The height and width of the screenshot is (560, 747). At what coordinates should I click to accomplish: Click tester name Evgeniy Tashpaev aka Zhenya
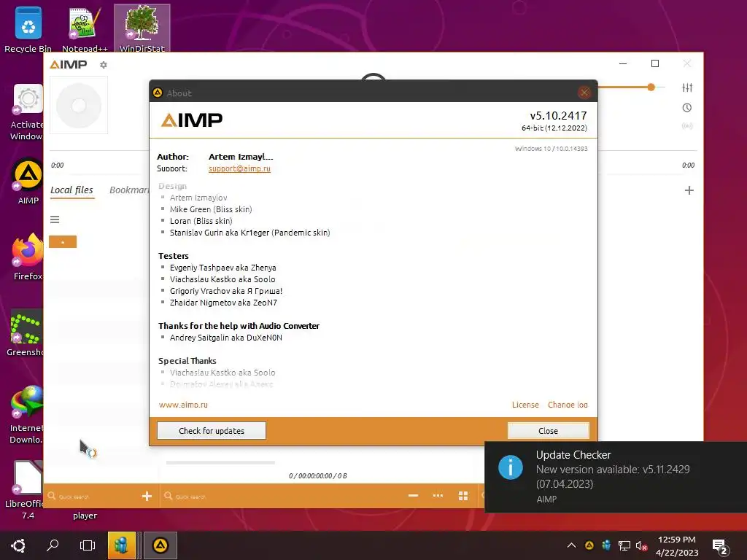pyautogui.click(x=223, y=268)
